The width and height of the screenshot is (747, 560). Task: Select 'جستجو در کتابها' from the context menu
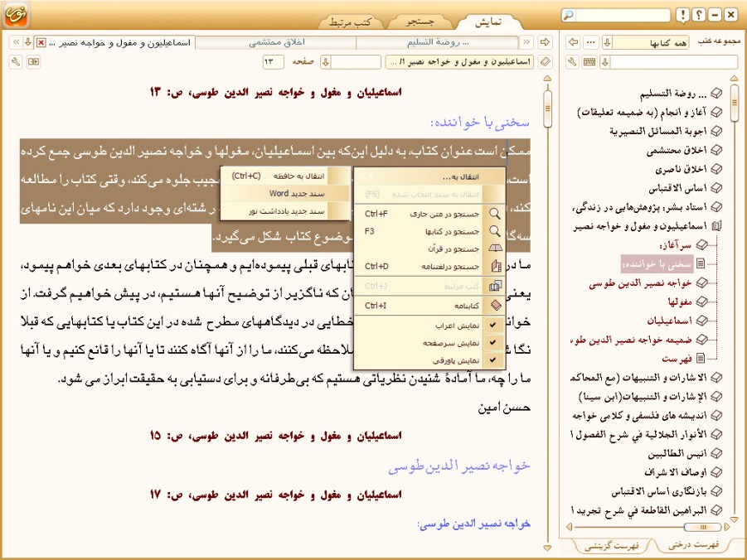(429, 231)
